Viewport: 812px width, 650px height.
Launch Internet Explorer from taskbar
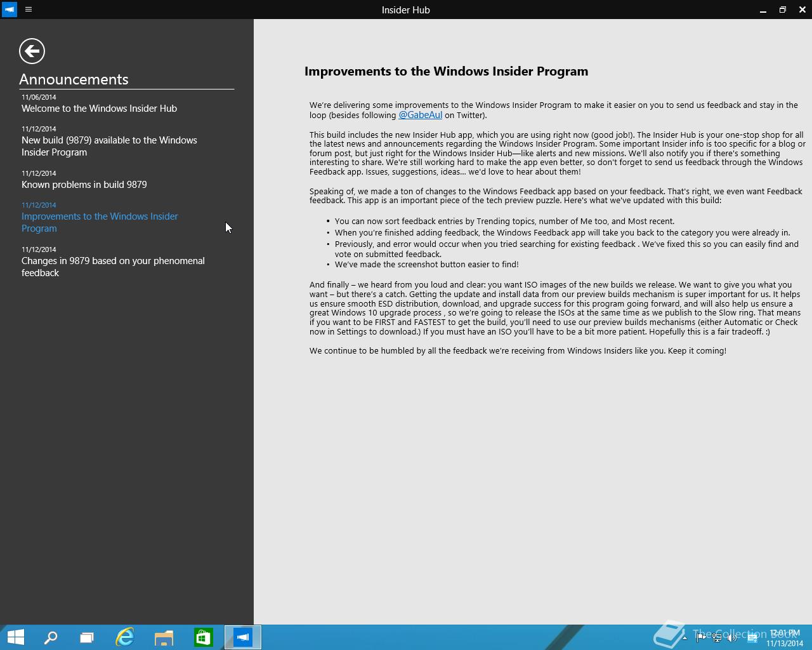(x=125, y=637)
